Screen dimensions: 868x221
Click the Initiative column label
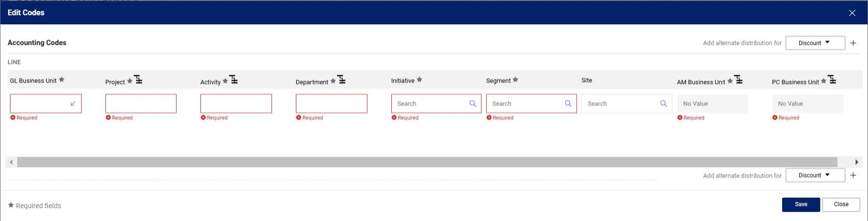[x=403, y=81]
